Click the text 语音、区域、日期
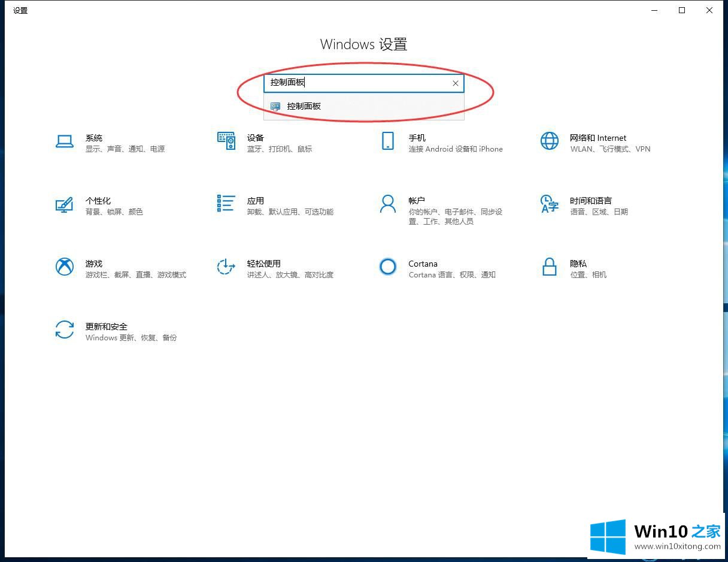The width and height of the screenshot is (728, 562). tap(599, 212)
